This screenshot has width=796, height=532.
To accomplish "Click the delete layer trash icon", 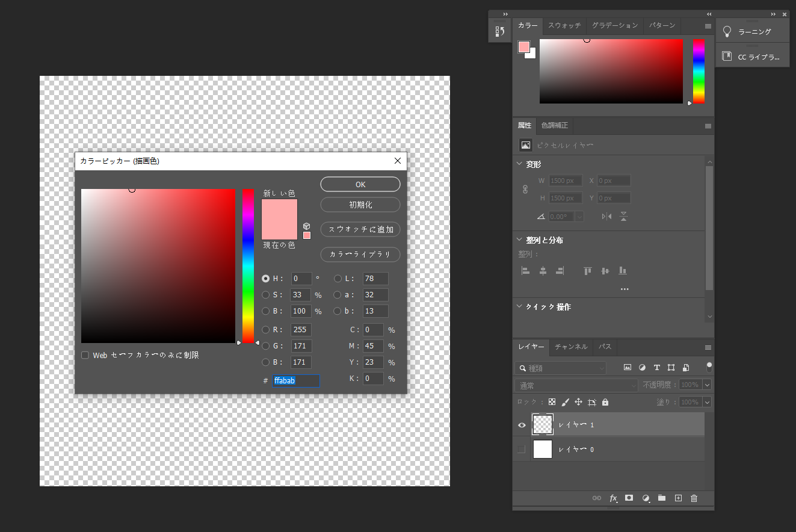I will [x=694, y=498].
